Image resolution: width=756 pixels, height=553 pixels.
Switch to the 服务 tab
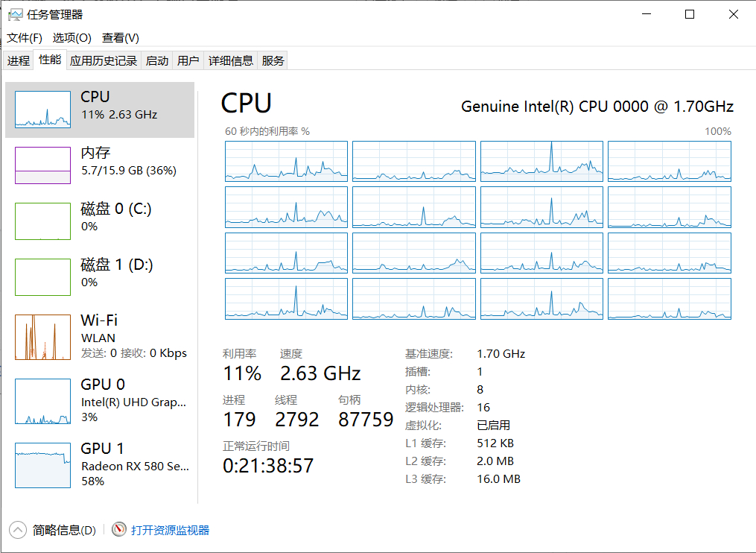coord(273,61)
